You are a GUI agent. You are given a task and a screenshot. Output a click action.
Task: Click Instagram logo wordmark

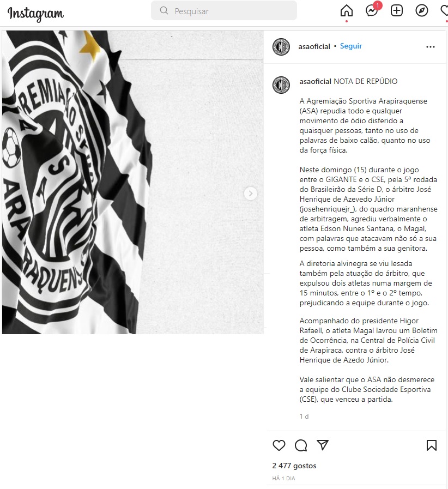coord(35,14)
